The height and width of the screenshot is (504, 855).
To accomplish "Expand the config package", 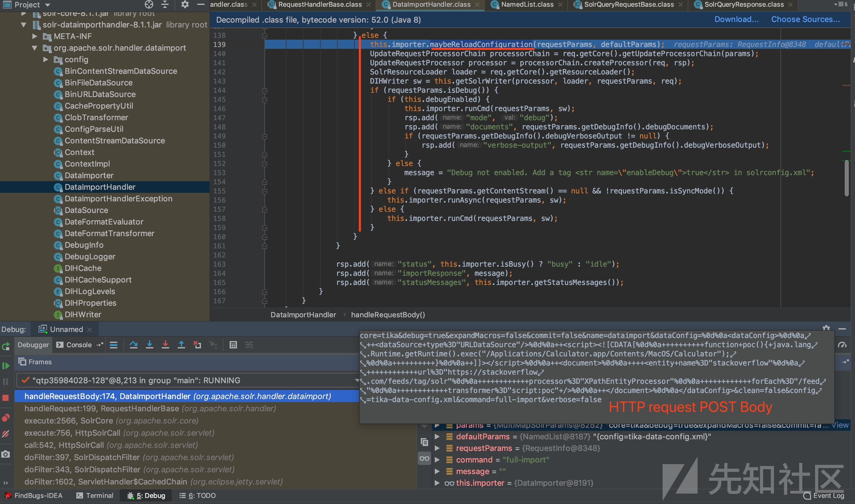I will (x=45, y=59).
